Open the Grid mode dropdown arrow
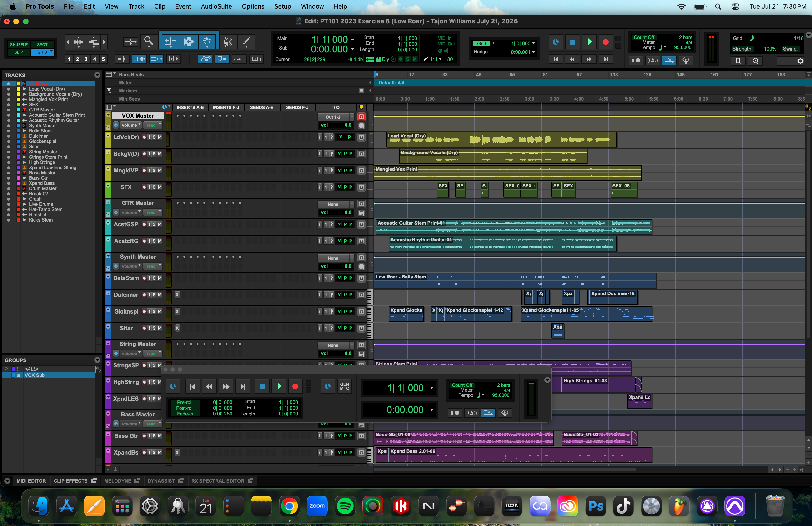The image size is (812, 526). [51, 51]
